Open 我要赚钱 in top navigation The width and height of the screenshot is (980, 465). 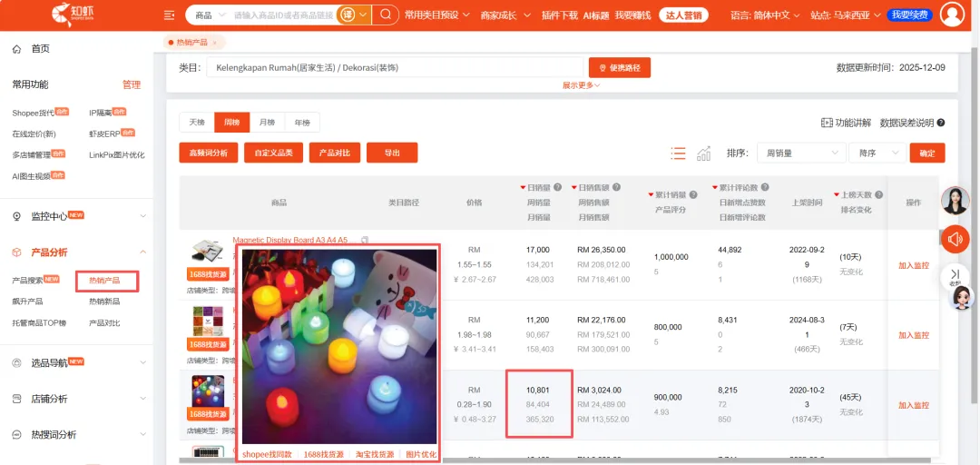pyautogui.click(x=632, y=15)
